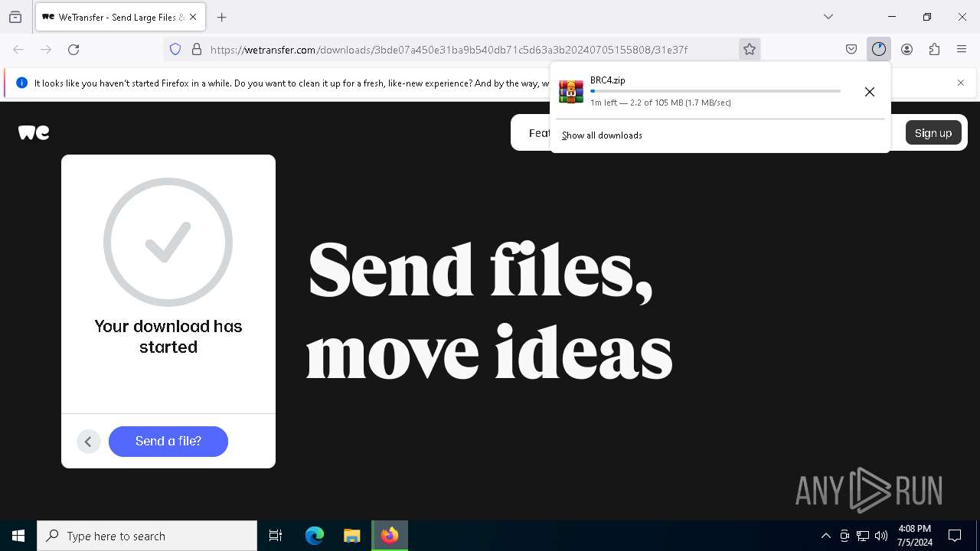Go back to previous page
The height and width of the screenshot is (551, 980).
click(18, 49)
